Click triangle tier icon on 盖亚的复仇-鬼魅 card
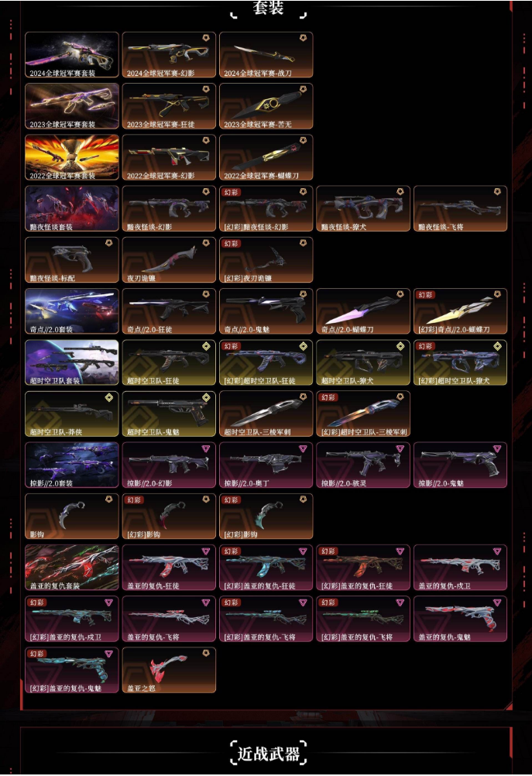 click(x=497, y=603)
